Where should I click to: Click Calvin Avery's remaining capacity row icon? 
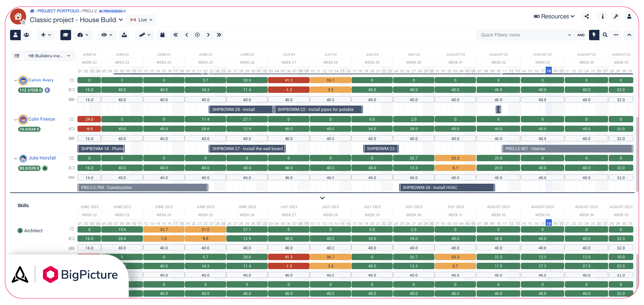click(x=71, y=90)
